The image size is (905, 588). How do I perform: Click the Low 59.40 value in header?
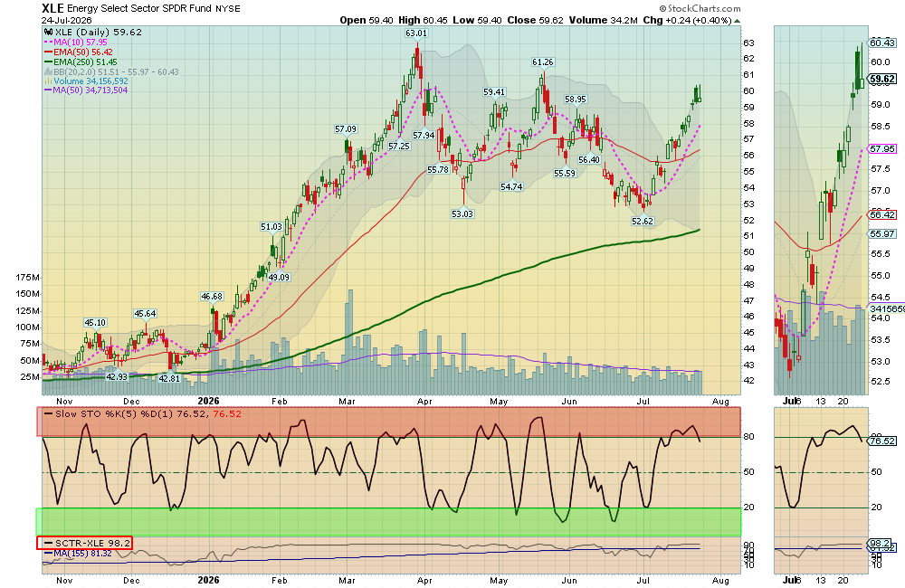pos(477,20)
